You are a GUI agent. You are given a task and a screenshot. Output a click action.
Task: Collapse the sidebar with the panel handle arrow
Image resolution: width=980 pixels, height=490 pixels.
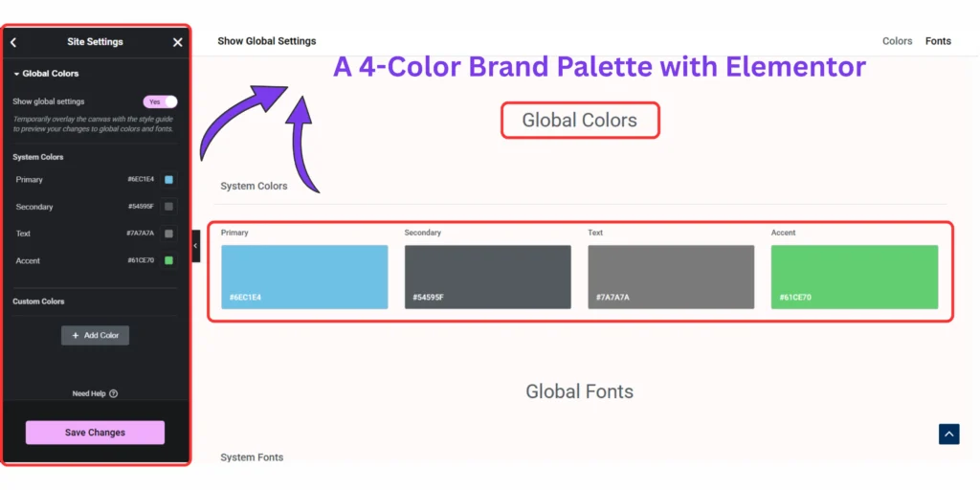[x=195, y=246]
